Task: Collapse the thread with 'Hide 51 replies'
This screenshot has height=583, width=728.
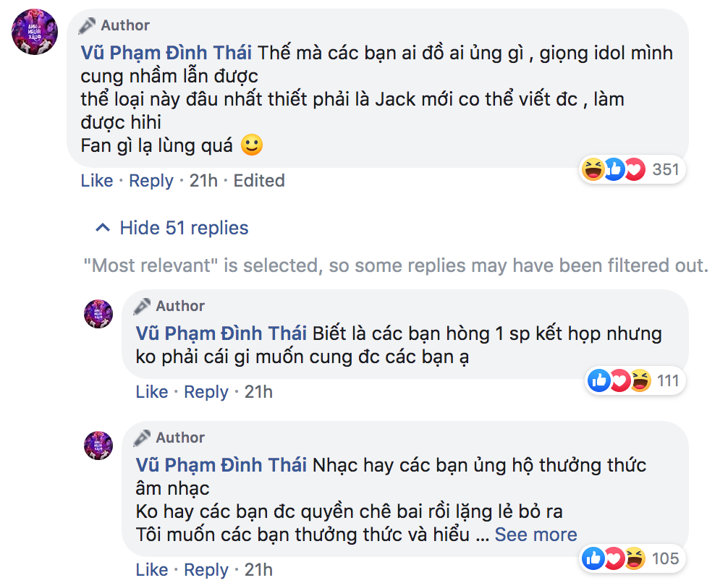Action: click(172, 229)
